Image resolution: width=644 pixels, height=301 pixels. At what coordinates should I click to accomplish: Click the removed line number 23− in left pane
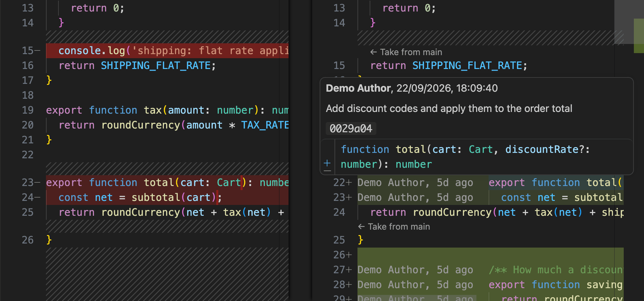coord(31,183)
